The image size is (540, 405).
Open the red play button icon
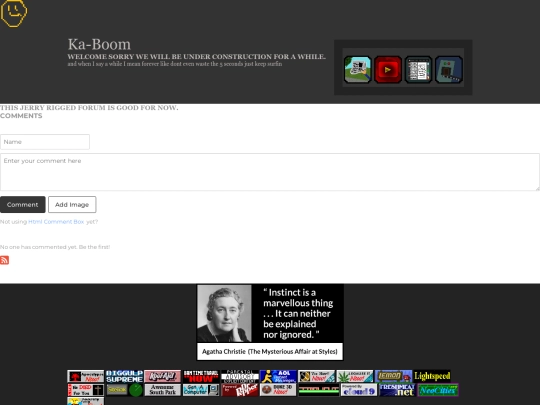(388, 70)
